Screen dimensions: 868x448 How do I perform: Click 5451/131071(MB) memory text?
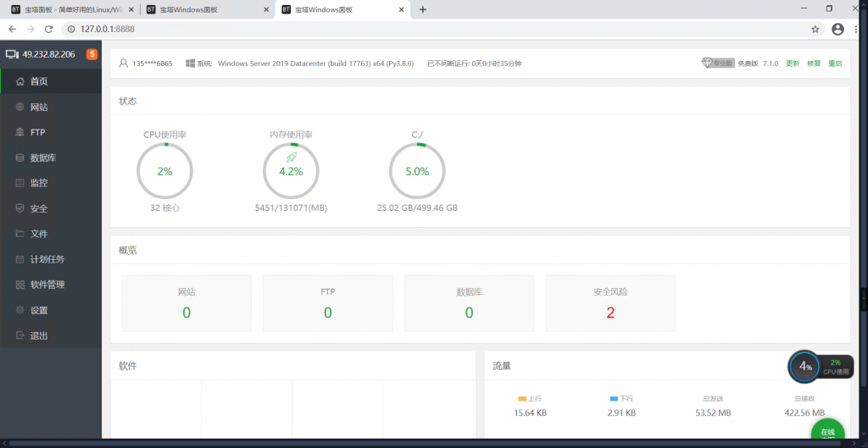point(291,208)
